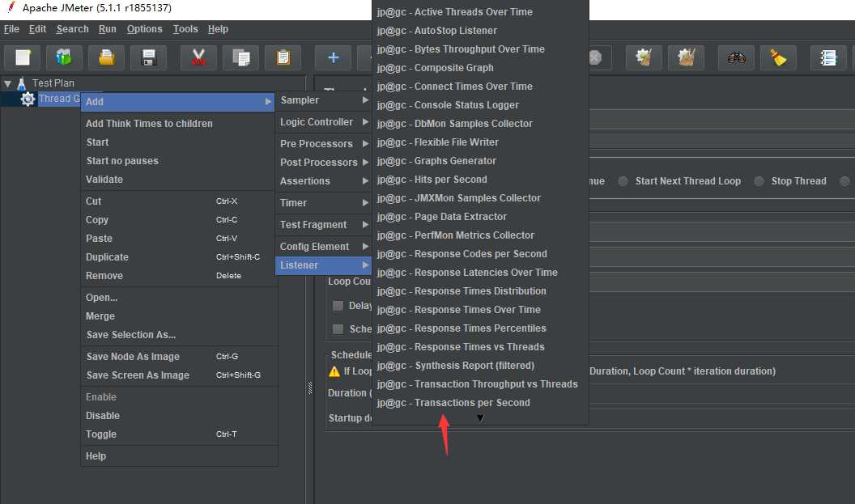
Task: Click Disable in the context menu
Action: [x=178, y=416]
